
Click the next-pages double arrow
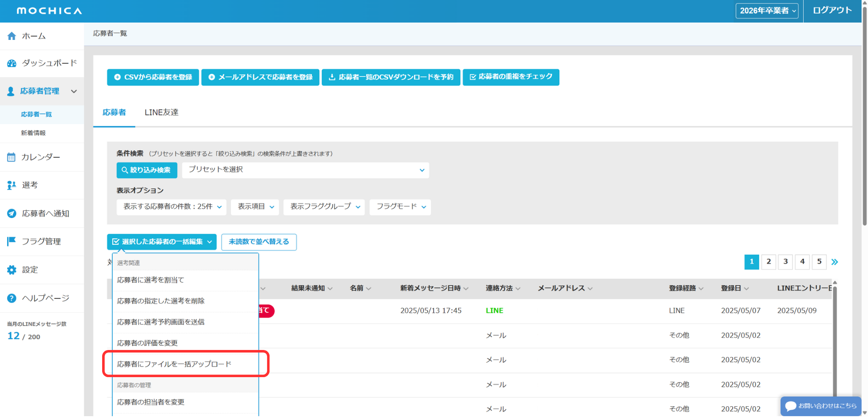point(835,262)
